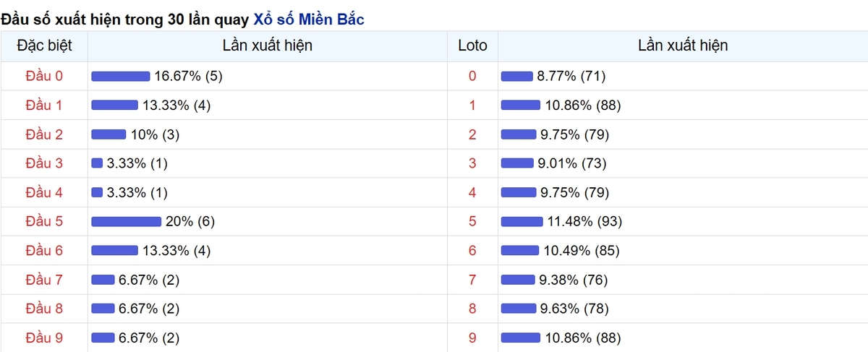The image size is (868, 352).
Task: Open the Xổ số Miền Bắc link
Action: (309, 20)
